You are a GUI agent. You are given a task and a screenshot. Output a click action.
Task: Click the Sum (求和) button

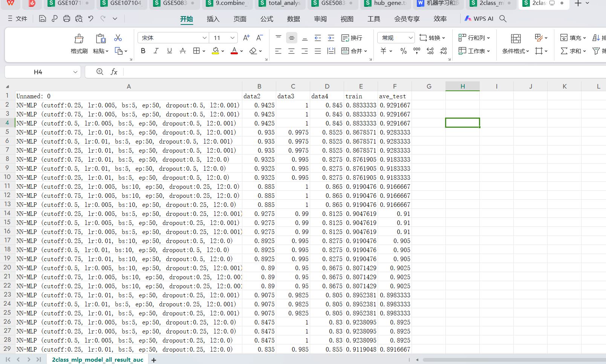(573, 51)
